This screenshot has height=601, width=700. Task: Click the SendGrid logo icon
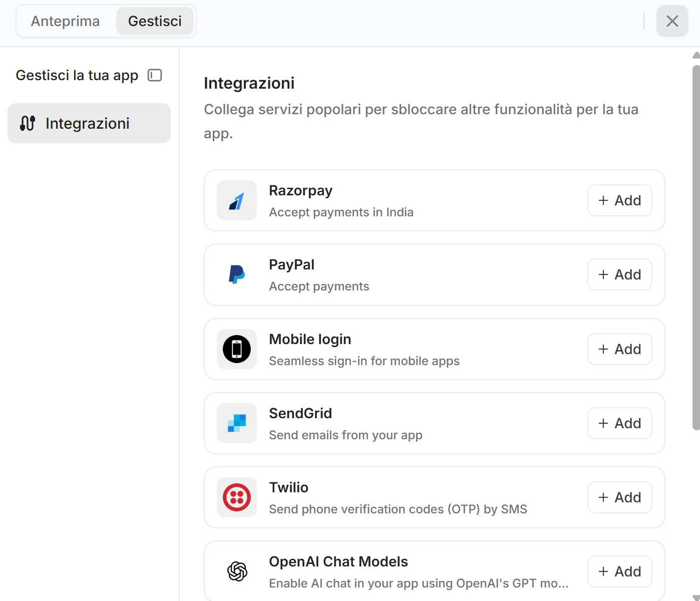click(x=236, y=423)
